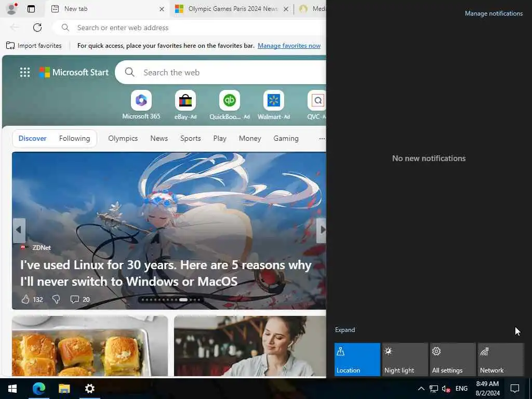This screenshot has width=532, height=399.
Task: Open All settings quick action
Action: (x=453, y=360)
